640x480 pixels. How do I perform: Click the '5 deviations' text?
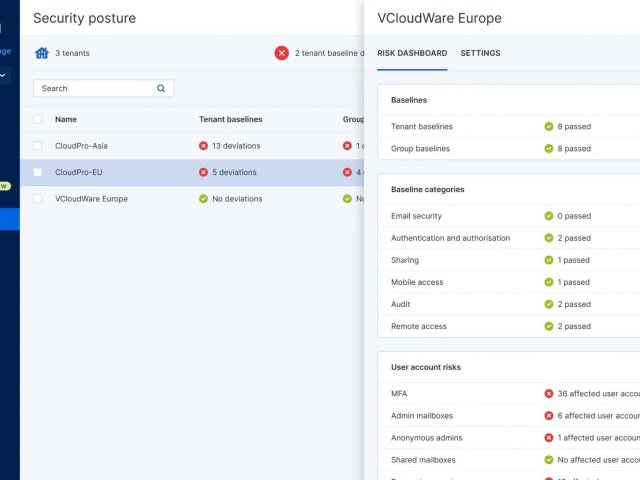pyautogui.click(x=234, y=172)
